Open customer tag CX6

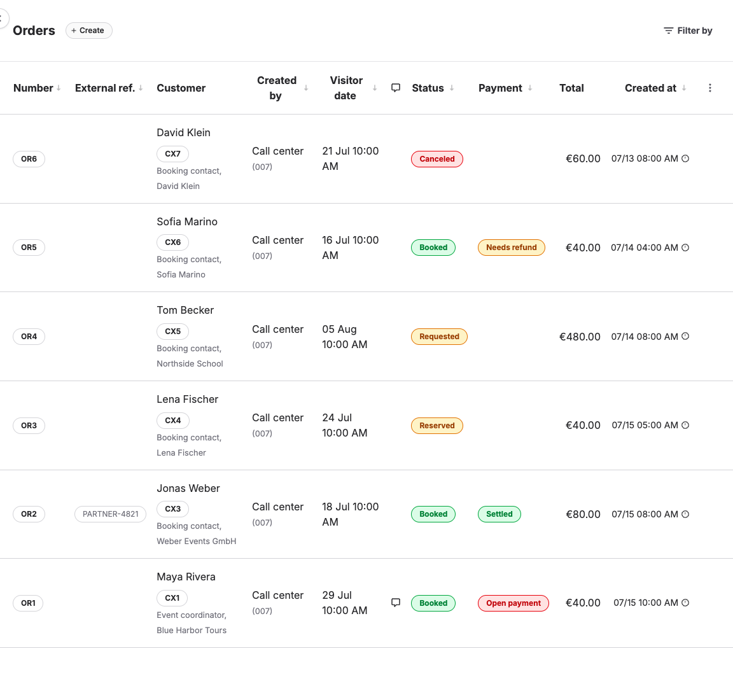point(172,242)
